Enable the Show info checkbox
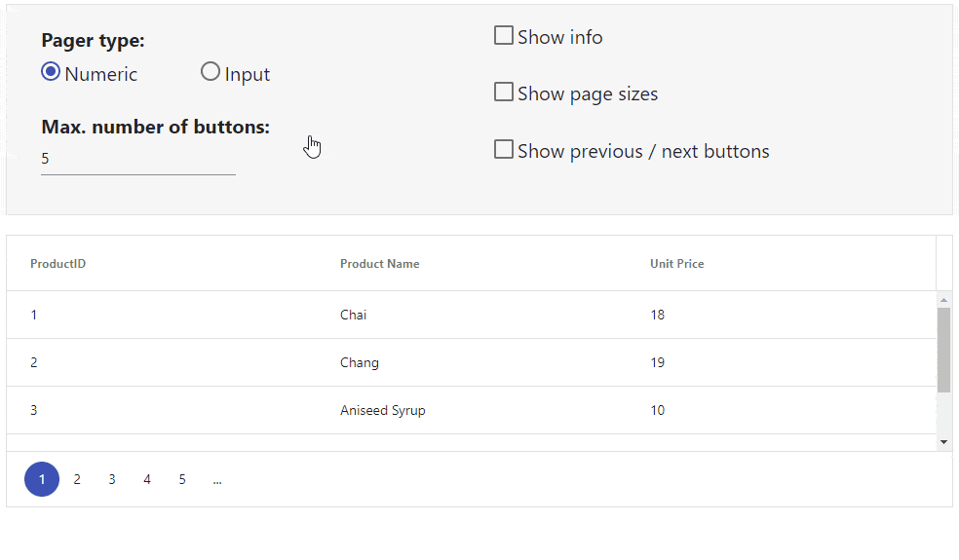The width and height of the screenshot is (959, 560). [x=503, y=35]
